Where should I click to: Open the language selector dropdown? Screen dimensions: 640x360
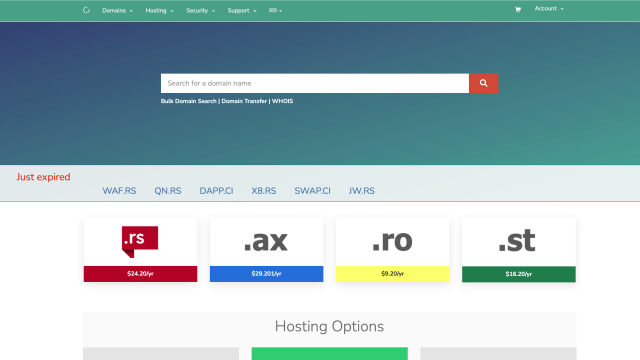276,11
